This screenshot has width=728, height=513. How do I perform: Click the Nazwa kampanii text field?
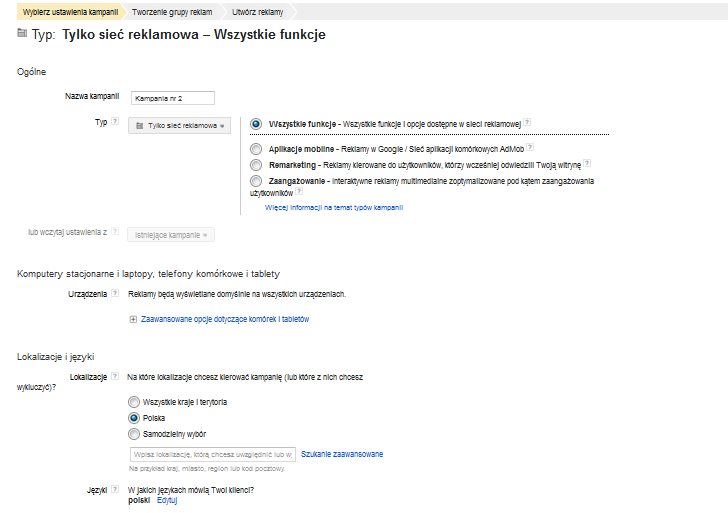(171, 98)
